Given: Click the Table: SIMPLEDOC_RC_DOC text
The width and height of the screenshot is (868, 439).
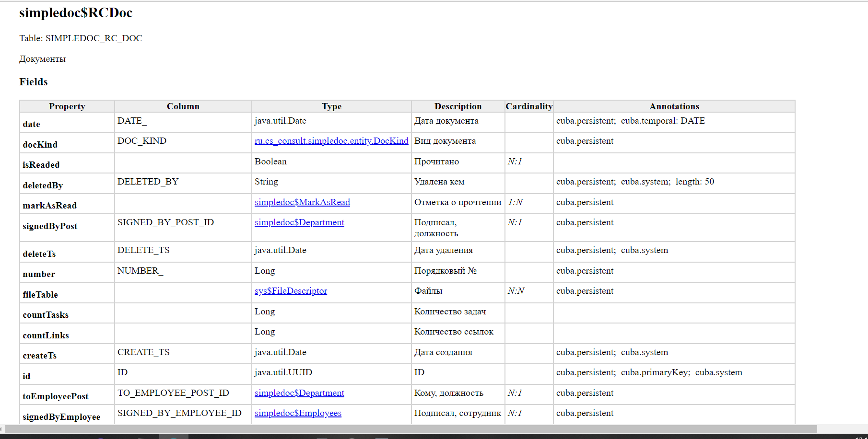Looking at the screenshot, I should click(x=81, y=38).
